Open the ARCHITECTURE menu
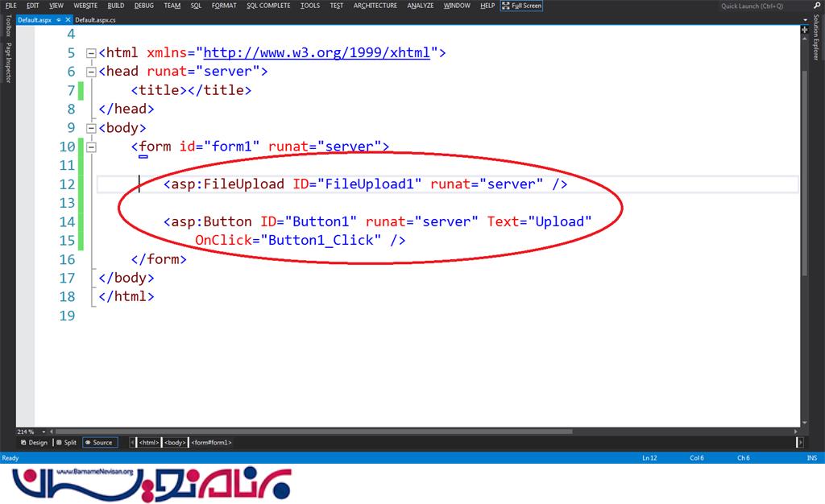Viewport: 825px width, 504px height. pos(375,6)
